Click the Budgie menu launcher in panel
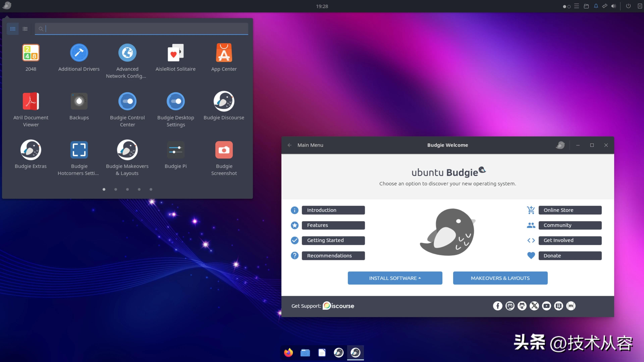This screenshot has width=644, height=362. (x=7, y=6)
